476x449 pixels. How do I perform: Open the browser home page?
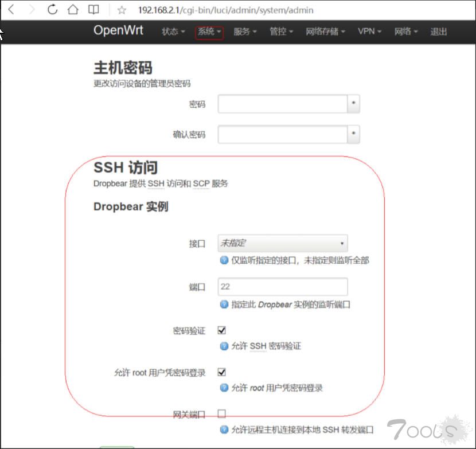[73, 10]
